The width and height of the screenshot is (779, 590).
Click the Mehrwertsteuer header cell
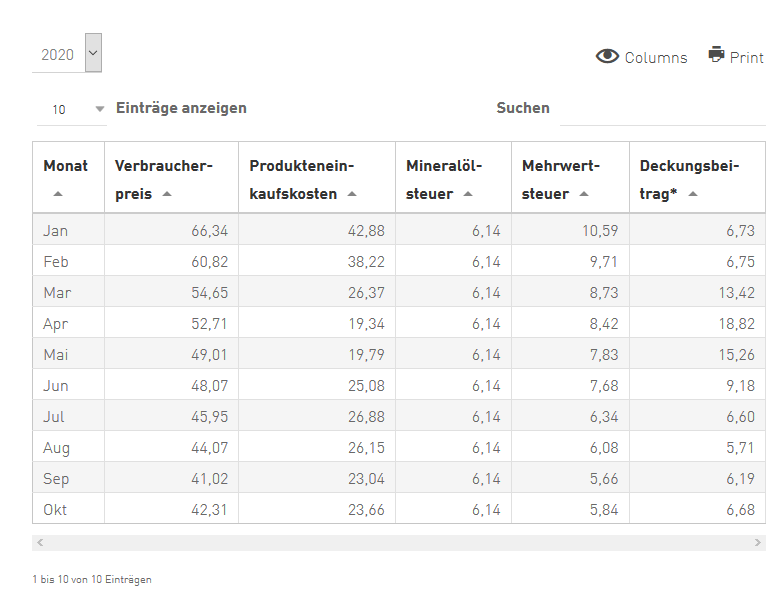570,177
